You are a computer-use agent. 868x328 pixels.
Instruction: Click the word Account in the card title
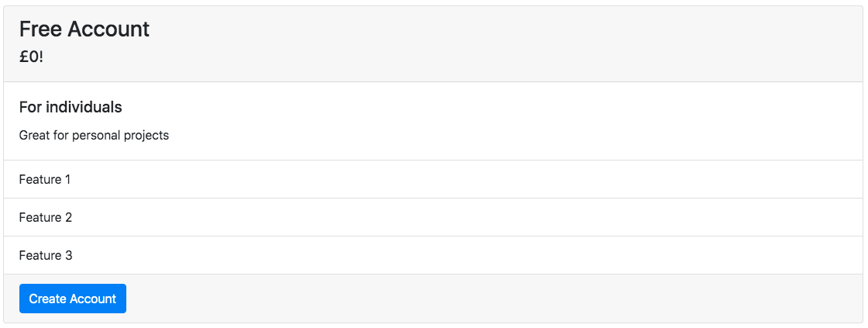[x=108, y=29]
